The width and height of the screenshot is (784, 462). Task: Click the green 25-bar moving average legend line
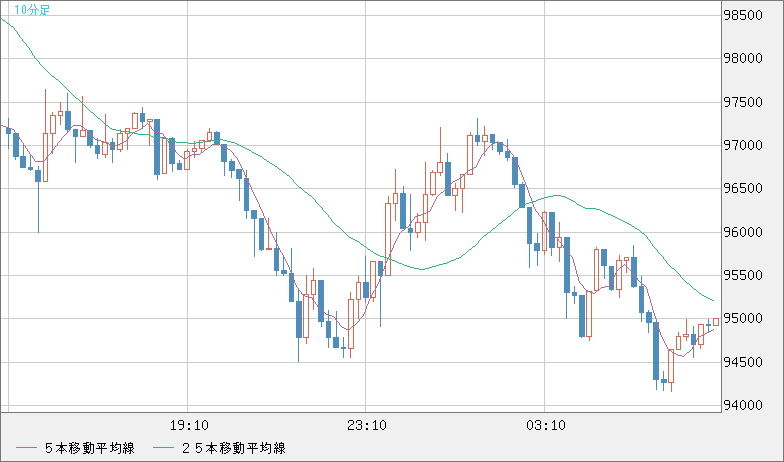pos(163,448)
